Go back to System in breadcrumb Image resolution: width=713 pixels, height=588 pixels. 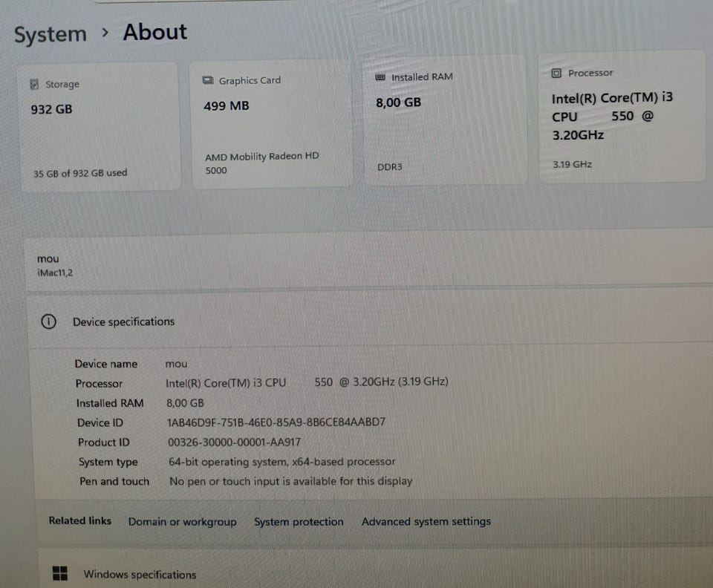50,35
